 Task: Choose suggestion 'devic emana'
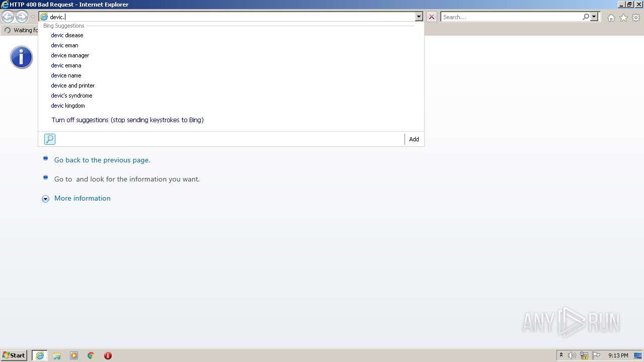(x=66, y=65)
